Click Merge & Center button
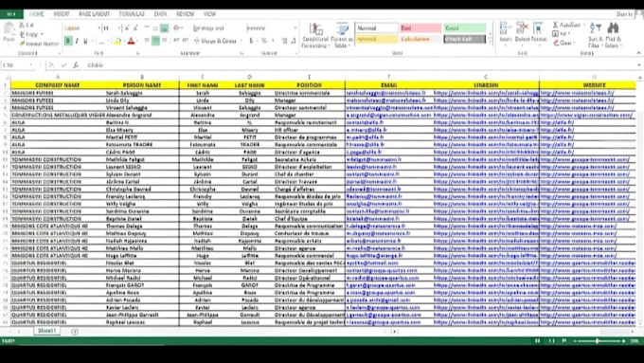 point(215,41)
